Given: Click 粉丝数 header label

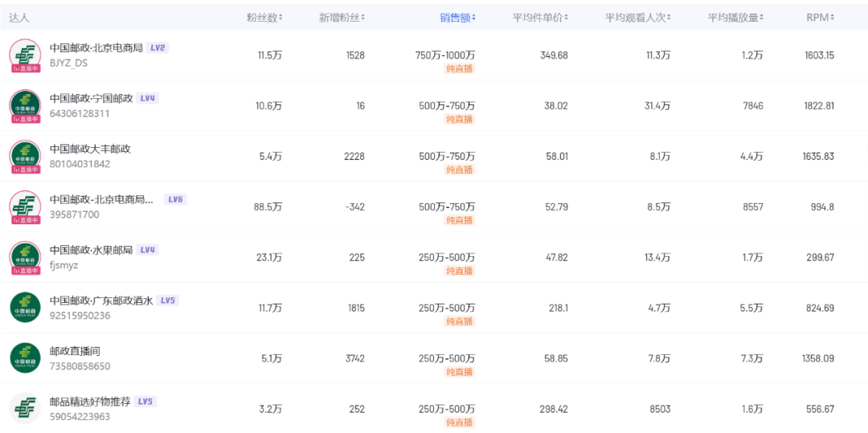Looking at the screenshot, I should click(x=262, y=18).
